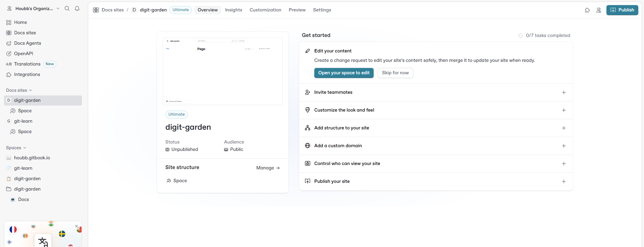This screenshot has width=644, height=247.
Task: Expand the Add a custom domain task
Action: (564, 146)
